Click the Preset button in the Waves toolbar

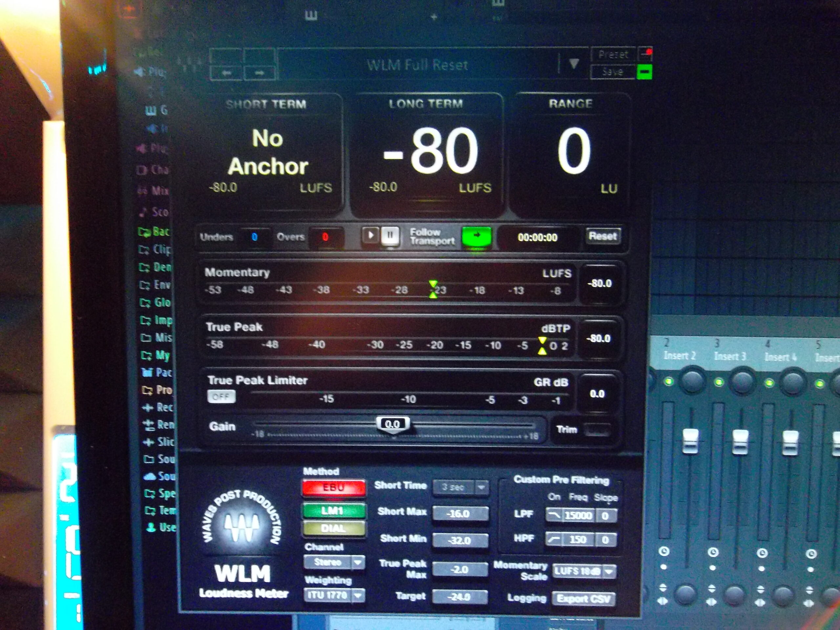pyautogui.click(x=613, y=55)
